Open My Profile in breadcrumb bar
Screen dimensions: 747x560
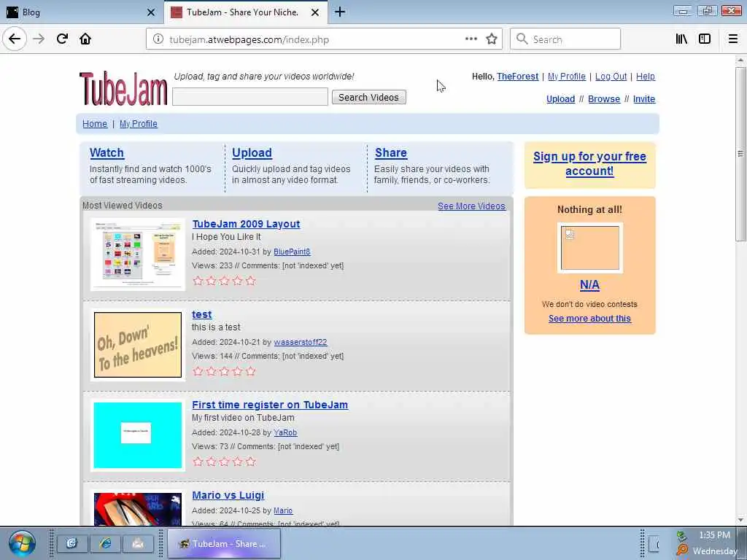[138, 124]
